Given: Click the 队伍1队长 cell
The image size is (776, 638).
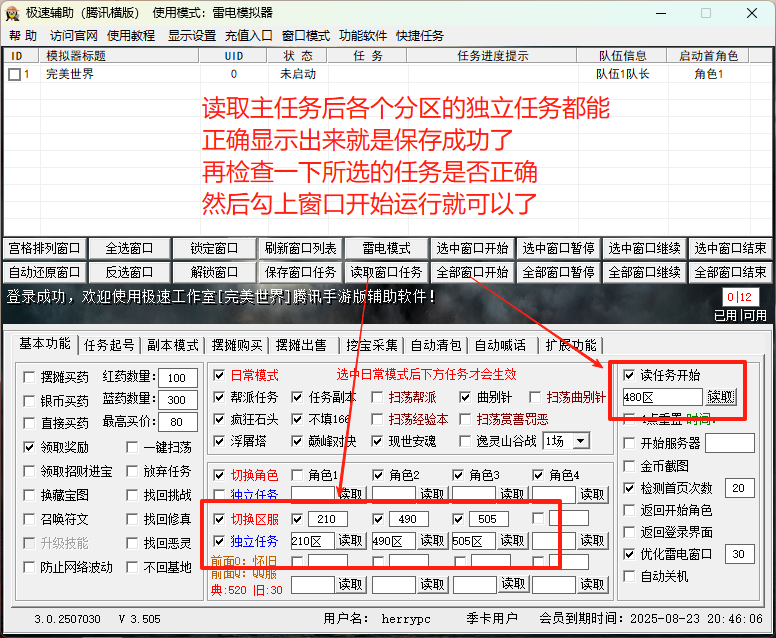Looking at the screenshot, I should (622, 74).
